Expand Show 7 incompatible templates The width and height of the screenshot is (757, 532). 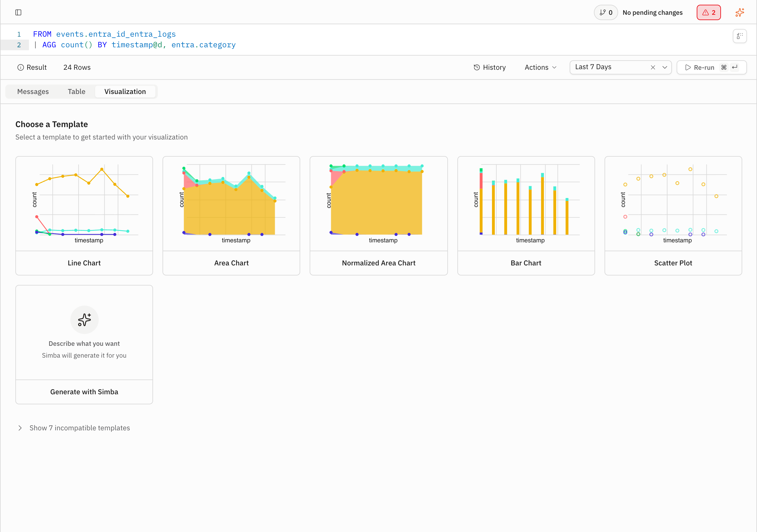74,428
